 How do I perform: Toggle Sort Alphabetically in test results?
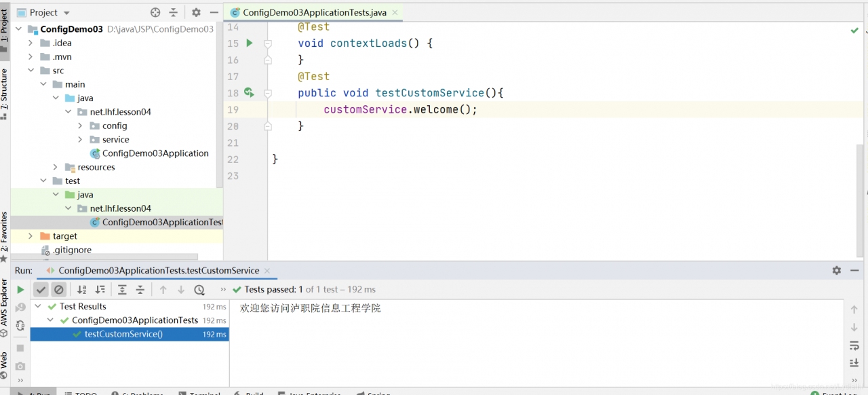(x=82, y=290)
